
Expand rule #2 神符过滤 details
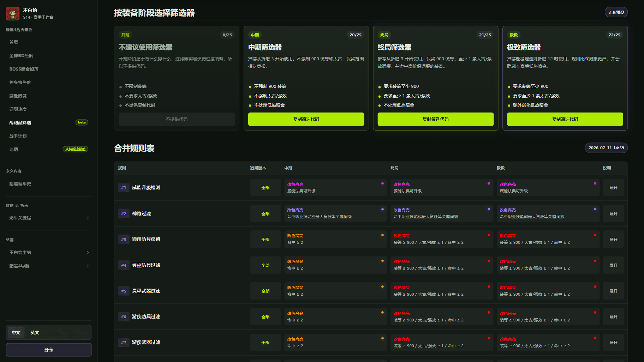[613, 214]
